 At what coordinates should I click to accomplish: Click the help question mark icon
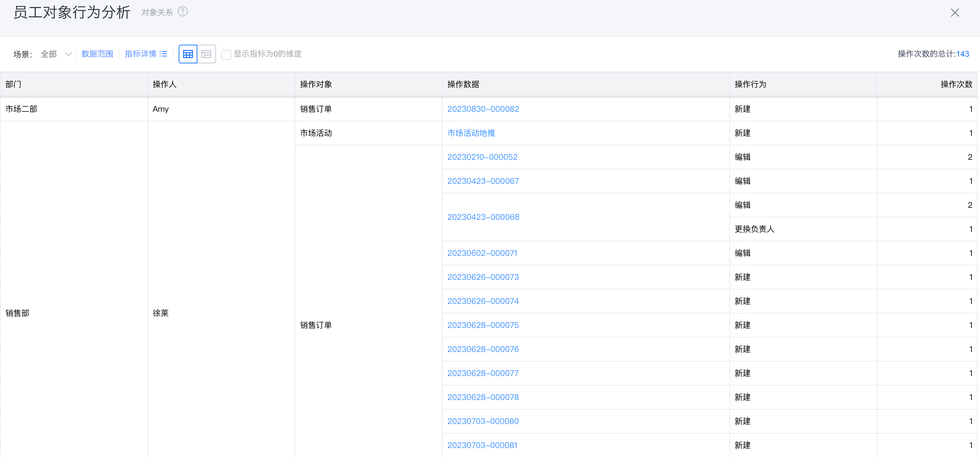coord(183,12)
